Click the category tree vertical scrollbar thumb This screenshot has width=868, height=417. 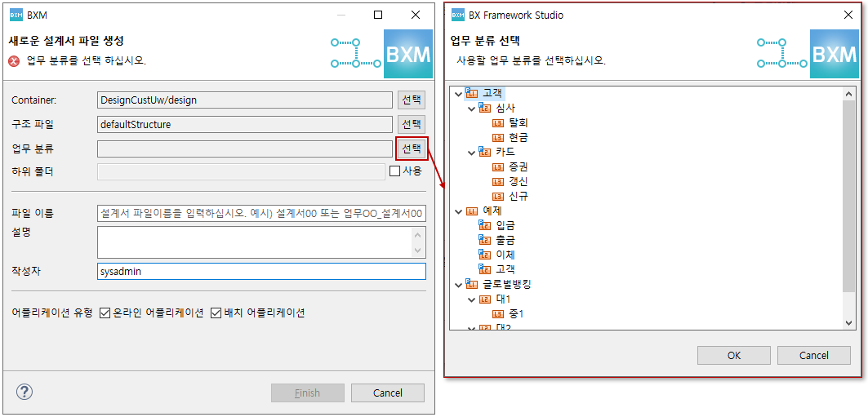point(848,197)
